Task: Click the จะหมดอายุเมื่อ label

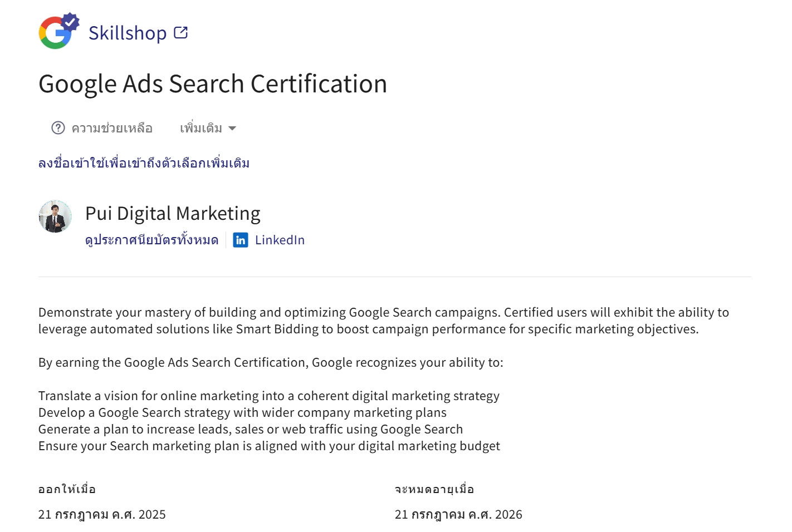Action: [x=434, y=489]
